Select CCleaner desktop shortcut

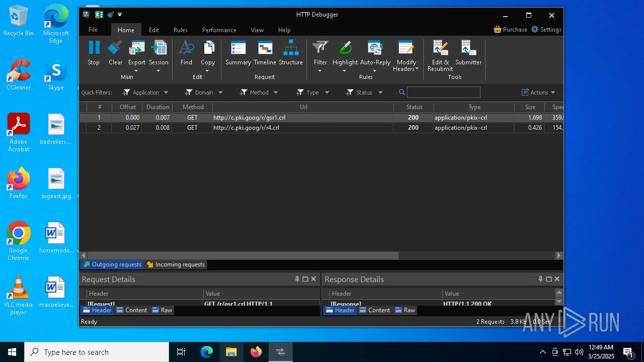[x=19, y=75]
